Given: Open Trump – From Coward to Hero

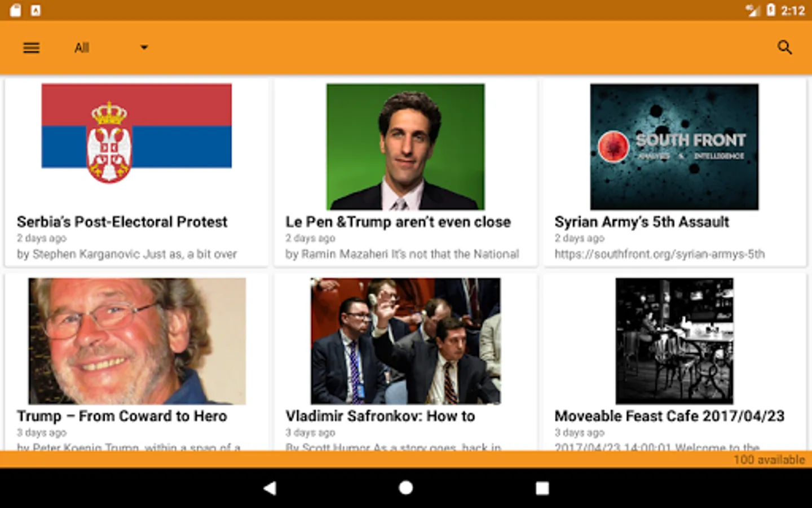Looking at the screenshot, I should (122, 416).
